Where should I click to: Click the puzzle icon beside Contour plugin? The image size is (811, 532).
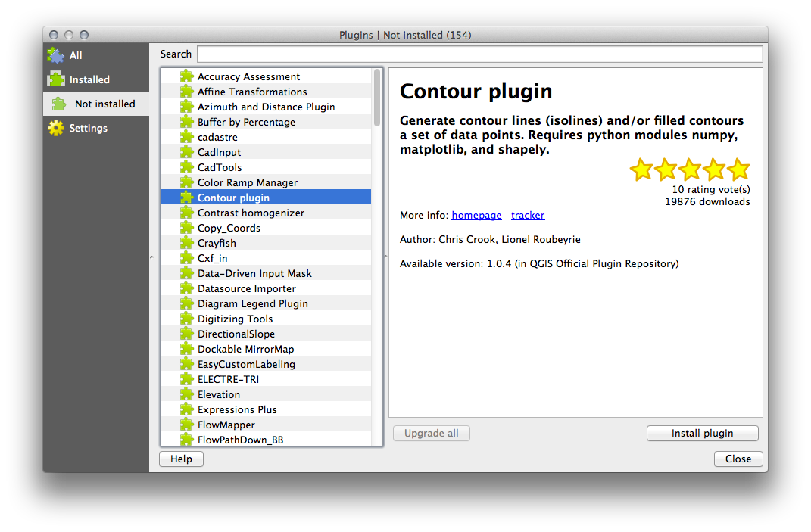pos(186,197)
